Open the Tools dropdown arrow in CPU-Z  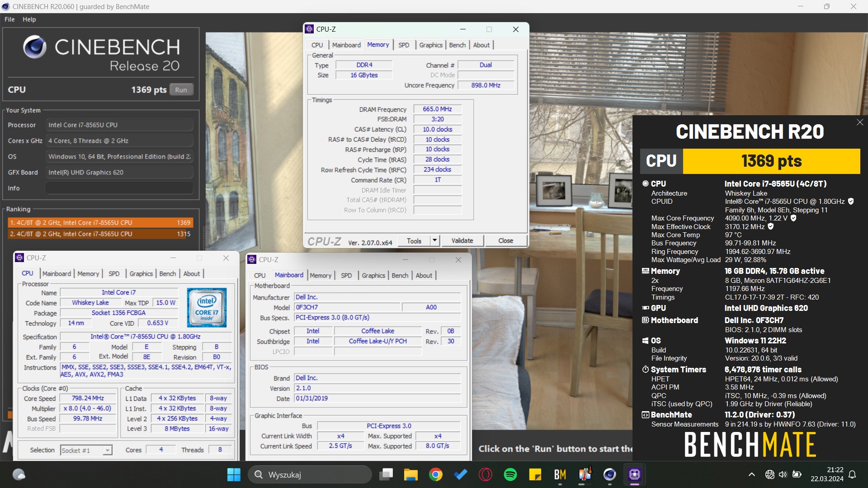[x=434, y=240]
